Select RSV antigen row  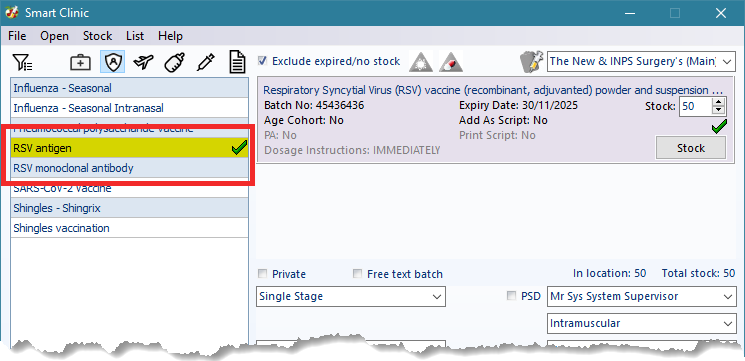coord(129,148)
